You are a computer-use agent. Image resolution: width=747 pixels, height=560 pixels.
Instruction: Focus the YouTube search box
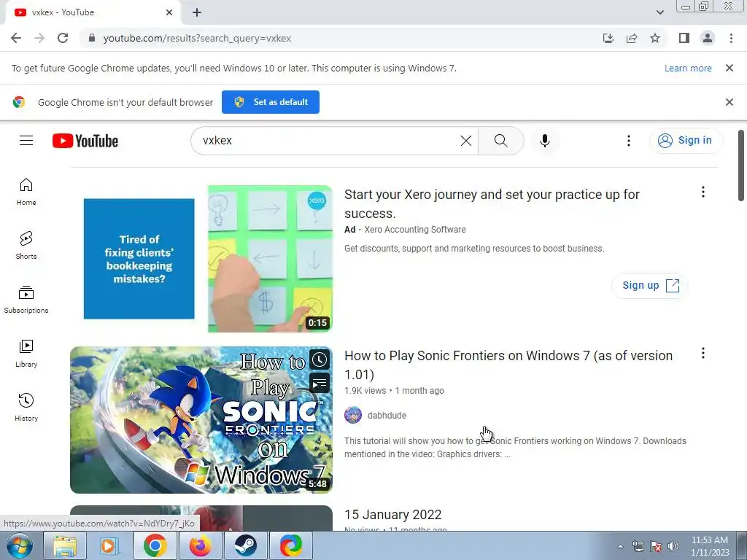[x=329, y=141]
